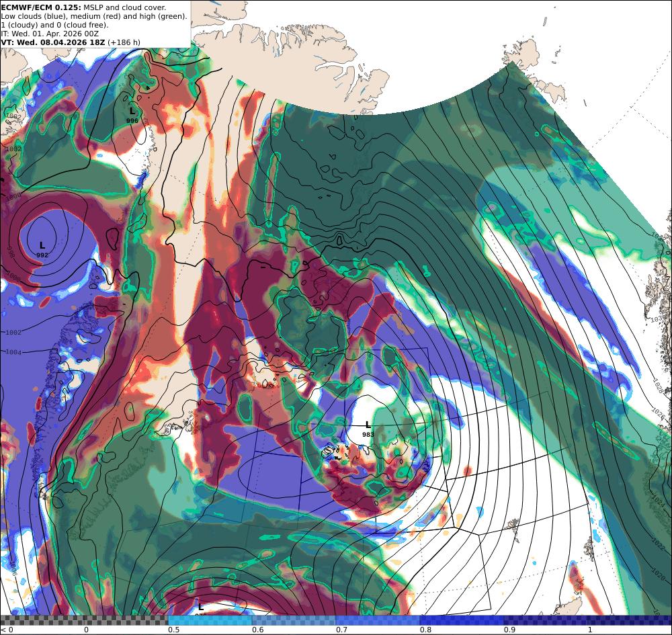The image size is (672, 635).
Task: Click the 'ECMWF/ECM 0.125: MSLP and cloud cover.' title
Action: [83, 7]
